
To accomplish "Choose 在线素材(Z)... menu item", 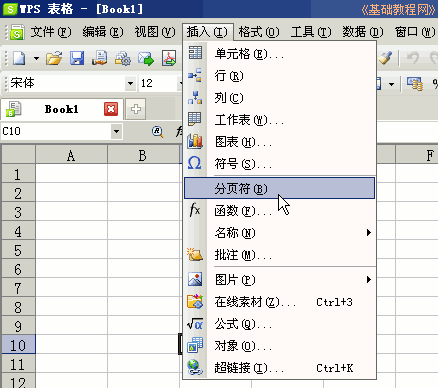I will click(x=279, y=302).
